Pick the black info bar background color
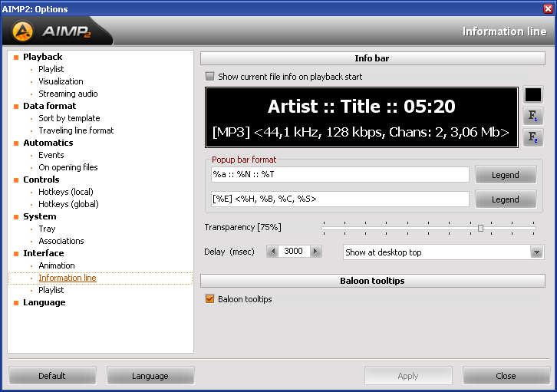This screenshot has height=392, width=557. (x=533, y=95)
